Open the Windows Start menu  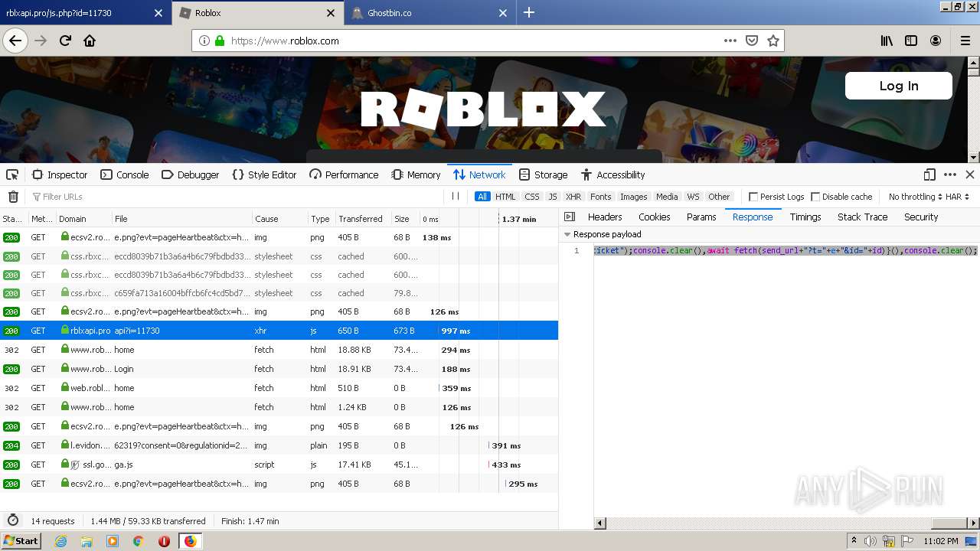(21, 541)
